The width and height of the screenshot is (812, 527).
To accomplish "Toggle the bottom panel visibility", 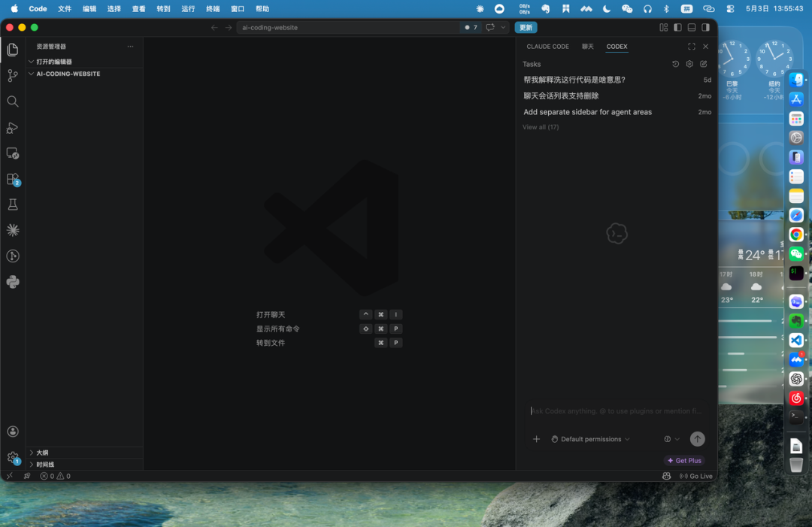I will click(x=692, y=27).
